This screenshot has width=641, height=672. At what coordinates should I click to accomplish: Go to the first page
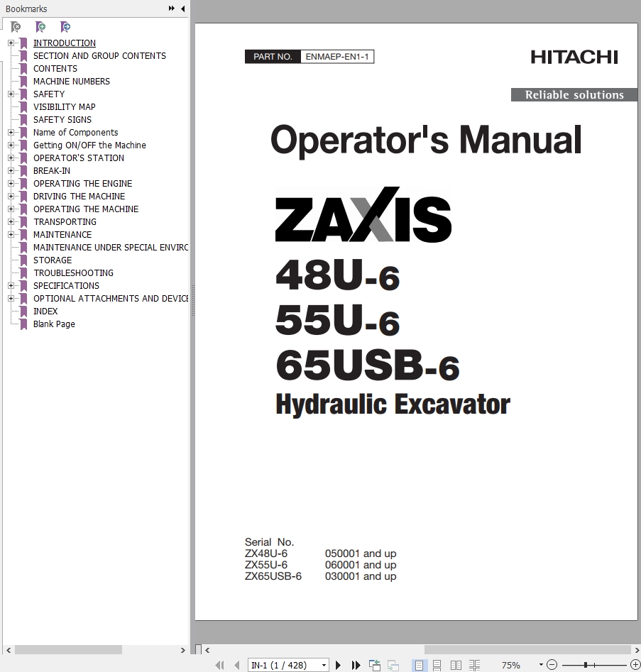point(219,665)
